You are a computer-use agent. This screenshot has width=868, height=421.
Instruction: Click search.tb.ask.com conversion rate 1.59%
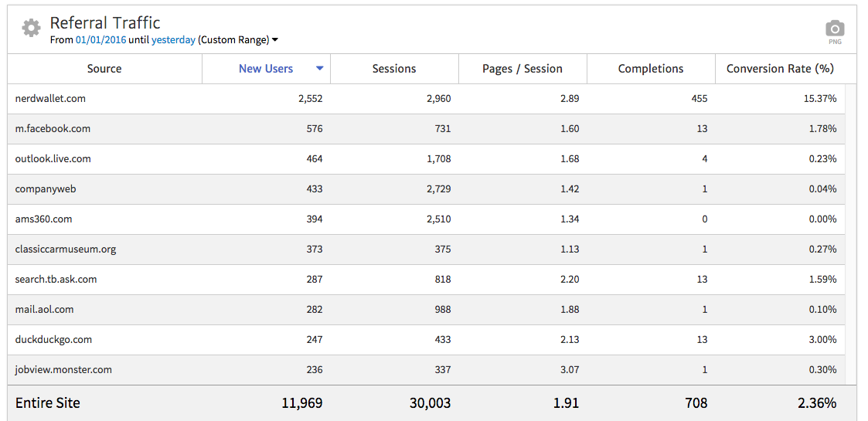point(824,279)
